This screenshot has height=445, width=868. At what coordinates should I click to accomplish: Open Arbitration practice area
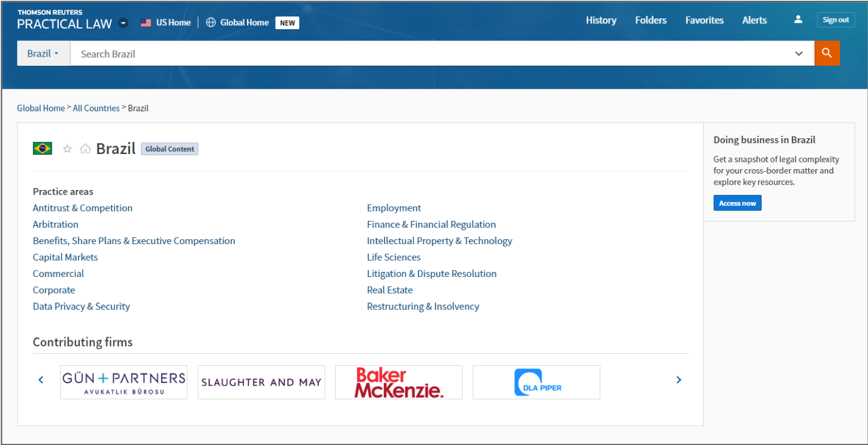(55, 225)
